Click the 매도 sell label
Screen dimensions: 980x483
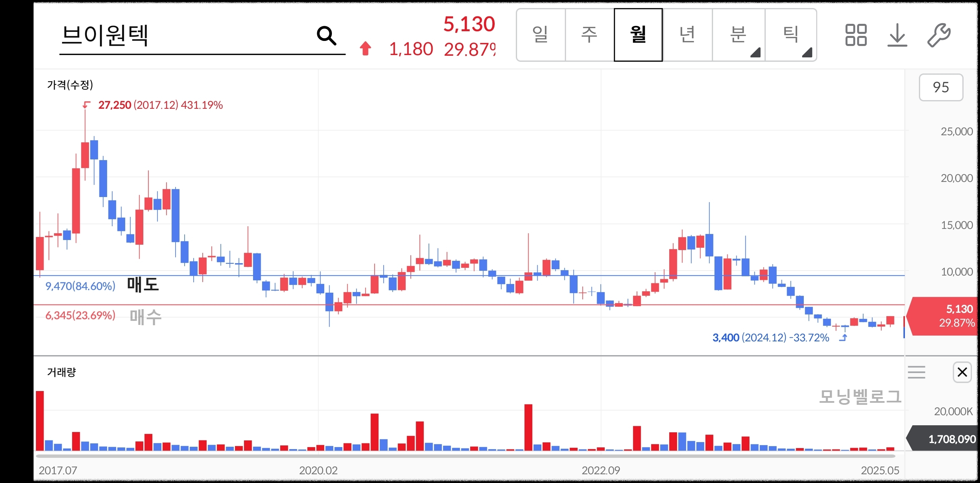point(143,284)
